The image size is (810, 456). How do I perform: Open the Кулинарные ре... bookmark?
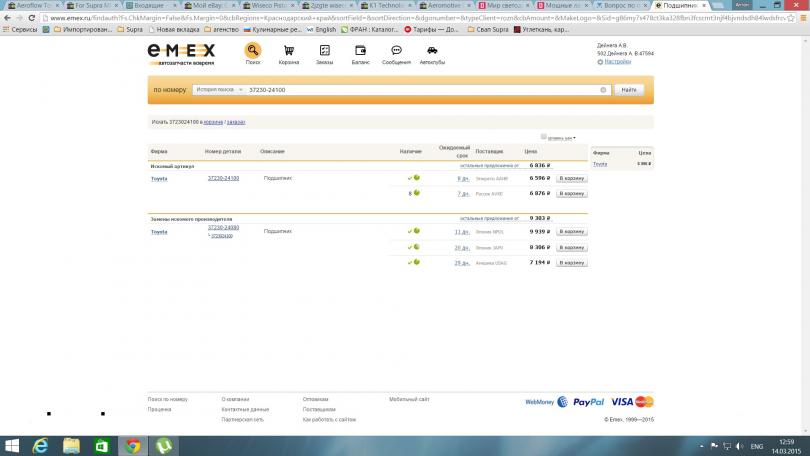pos(273,30)
